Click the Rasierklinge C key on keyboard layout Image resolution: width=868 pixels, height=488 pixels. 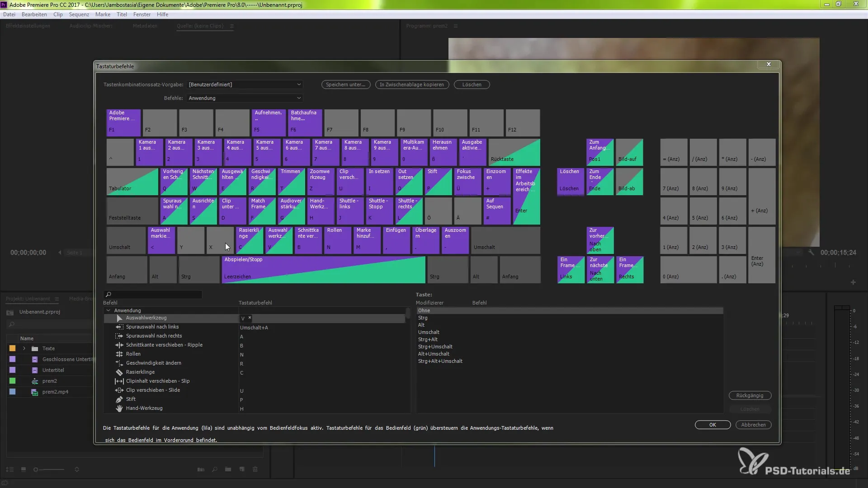coord(250,240)
